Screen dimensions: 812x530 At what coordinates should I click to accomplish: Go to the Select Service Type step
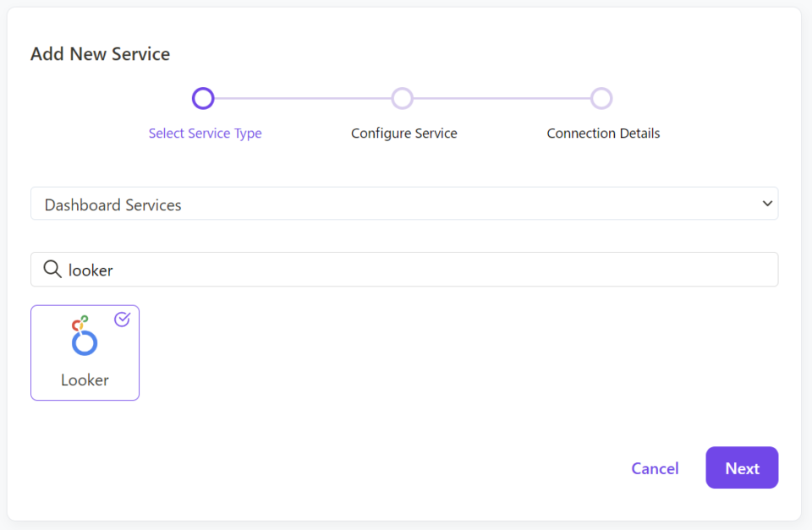pos(205,133)
